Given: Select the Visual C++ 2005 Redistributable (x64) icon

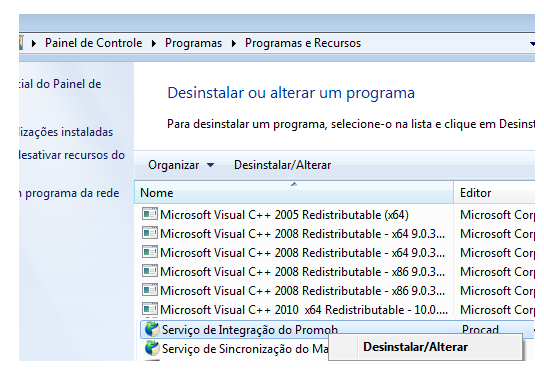Looking at the screenshot, I should (x=150, y=214).
